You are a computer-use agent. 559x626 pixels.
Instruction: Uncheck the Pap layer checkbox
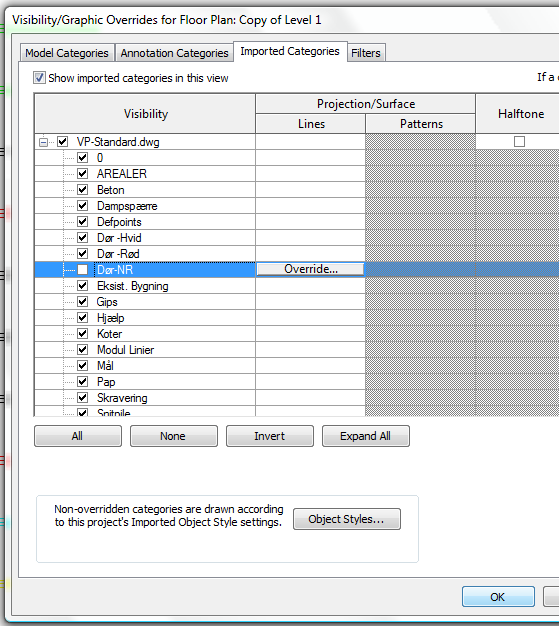point(83,382)
